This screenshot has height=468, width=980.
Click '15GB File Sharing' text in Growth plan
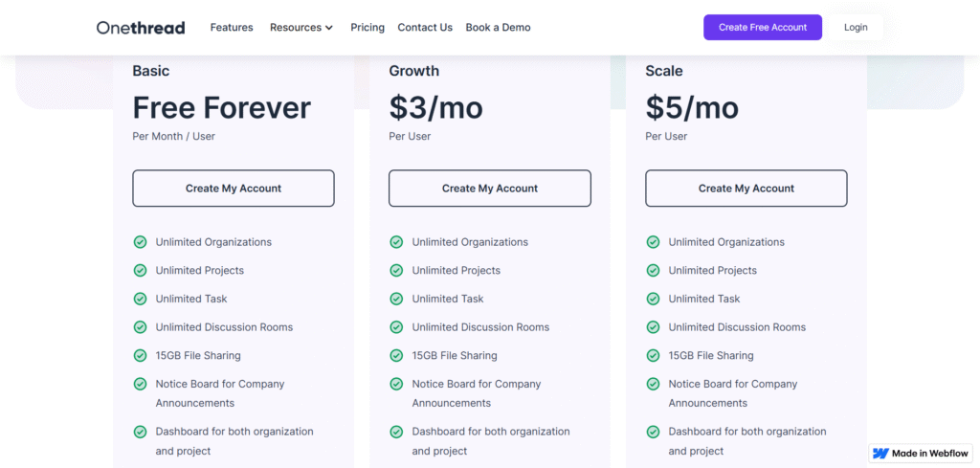455,355
